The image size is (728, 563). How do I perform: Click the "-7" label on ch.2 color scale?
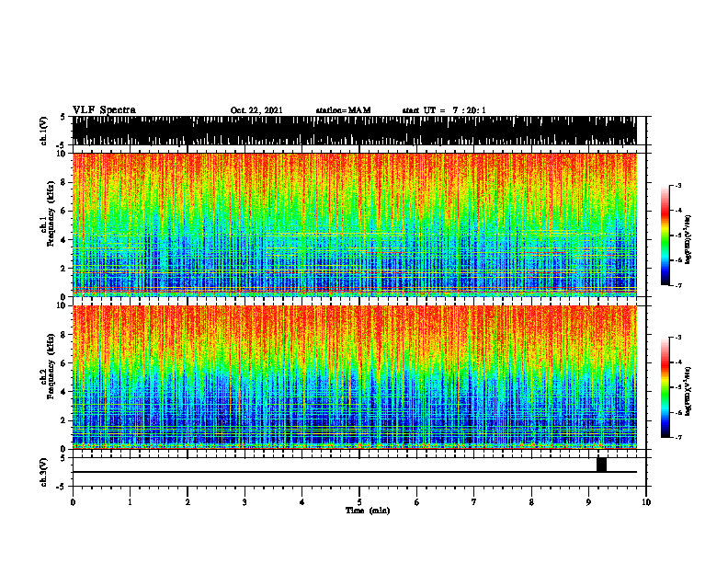click(677, 438)
